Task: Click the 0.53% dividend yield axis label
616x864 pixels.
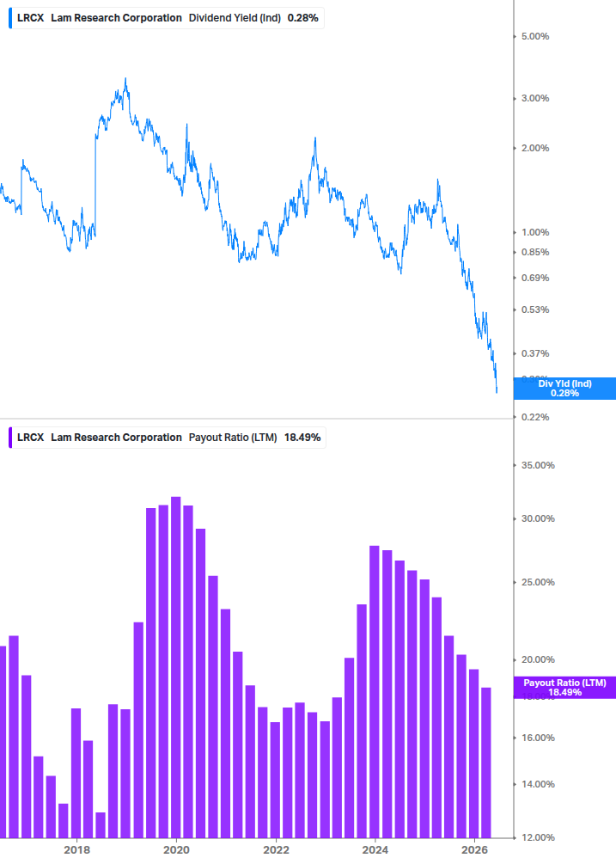Action: point(535,309)
